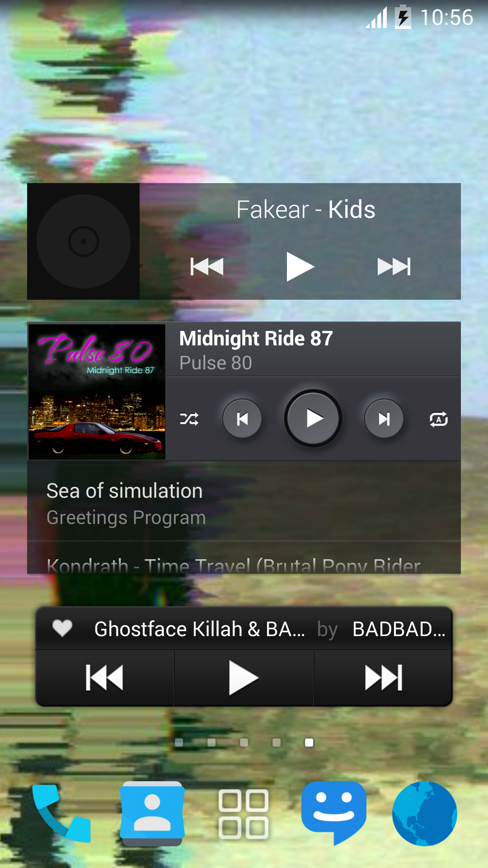Image resolution: width=488 pixels, height=868 pixels.
Task: Skip to previous track in Fakear widget
Action: tap(207, 267)
